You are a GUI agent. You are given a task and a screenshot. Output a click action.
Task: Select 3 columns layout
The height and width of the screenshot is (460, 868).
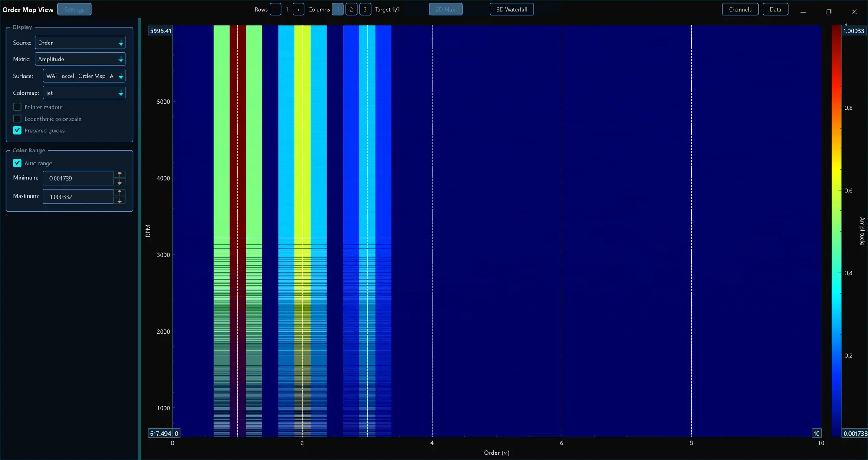pos(365,10)
